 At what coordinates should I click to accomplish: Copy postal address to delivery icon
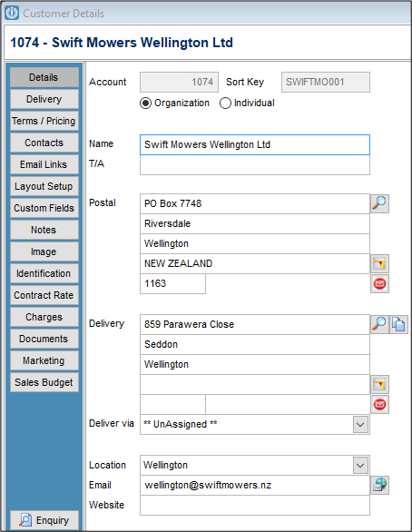pos(398,324)
